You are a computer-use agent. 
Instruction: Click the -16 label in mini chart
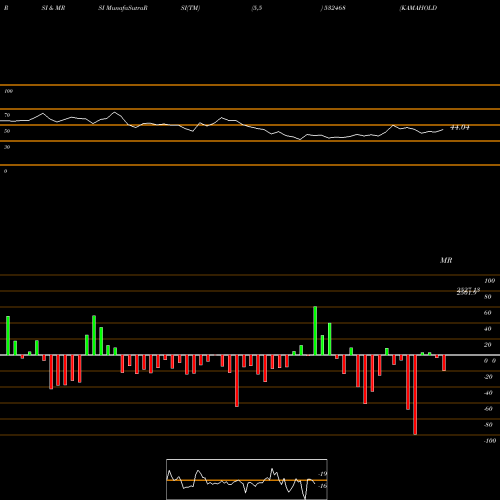tap(323, 486)
